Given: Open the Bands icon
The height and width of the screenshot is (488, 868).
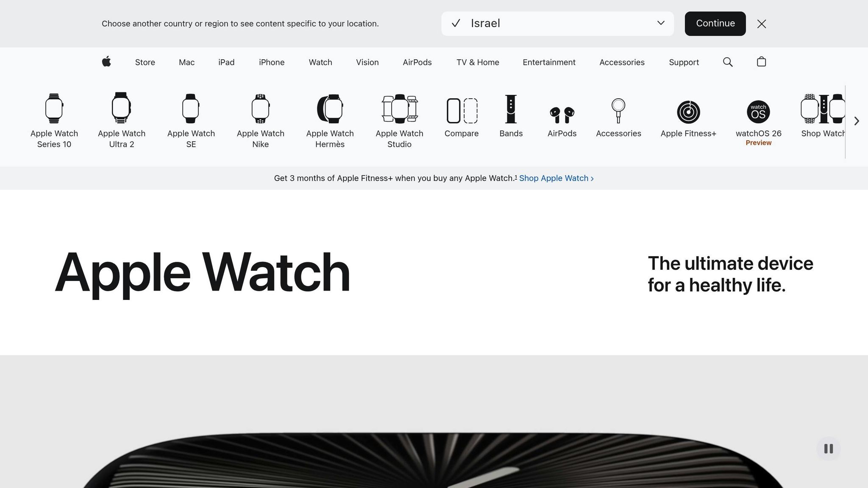Looking at the screenshot, I should (x=511, y=109).
